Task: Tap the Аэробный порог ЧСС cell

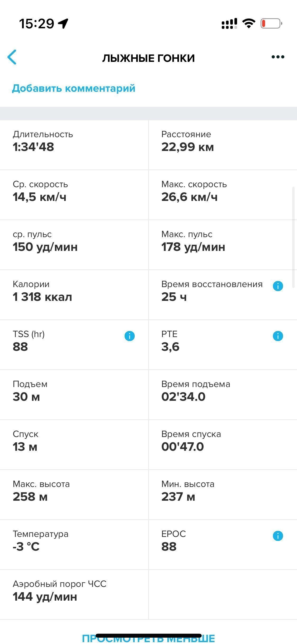Action: [x=74, y=595]
